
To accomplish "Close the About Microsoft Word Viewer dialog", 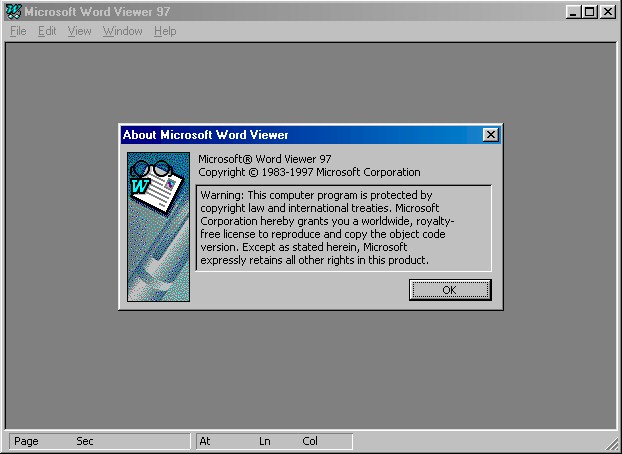I will pyautogui.click(x=491, y=135).
